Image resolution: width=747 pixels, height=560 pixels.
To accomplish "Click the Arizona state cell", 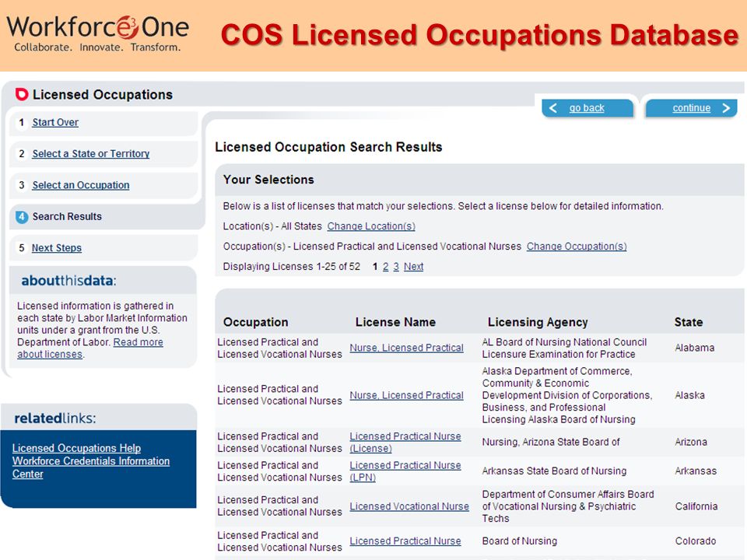I will pyautogui.click(x=691, y=442).
